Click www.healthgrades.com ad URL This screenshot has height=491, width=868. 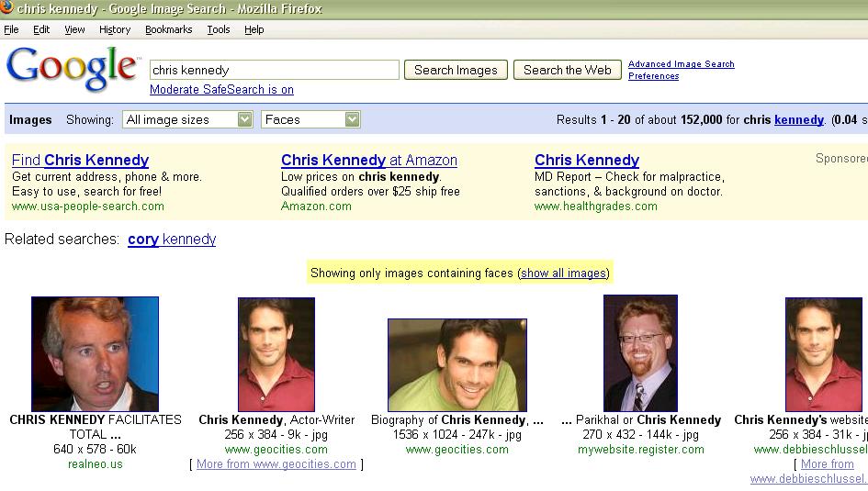tap(595, 206)
